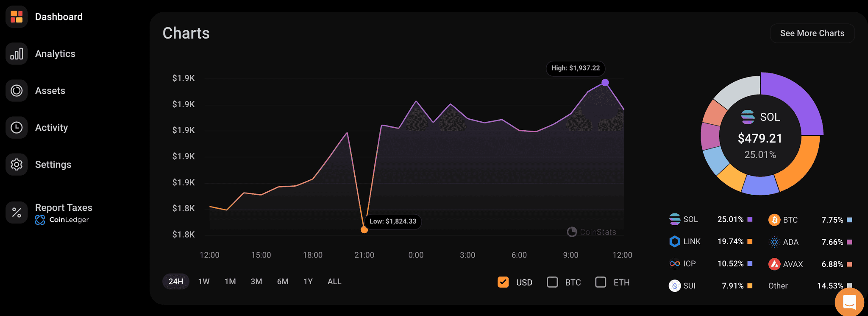The width and height of the screenshot is (868, 316).
Task: Select the 1W time range tab
Action: point(204,282)
